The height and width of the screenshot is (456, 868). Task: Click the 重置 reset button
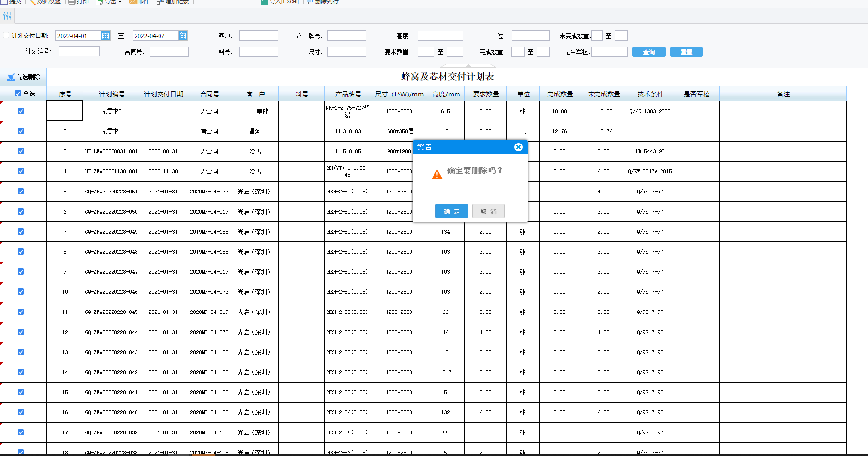tap(686, 52)
